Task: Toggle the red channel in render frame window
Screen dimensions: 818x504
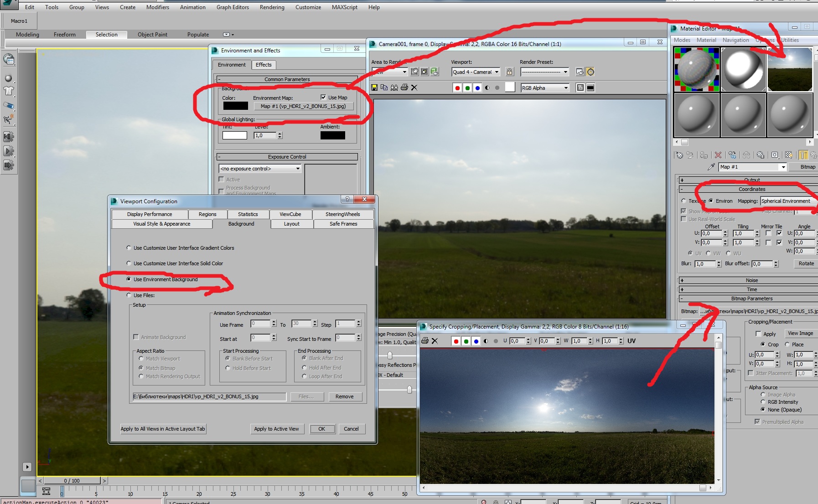Action: click(457, 88)
